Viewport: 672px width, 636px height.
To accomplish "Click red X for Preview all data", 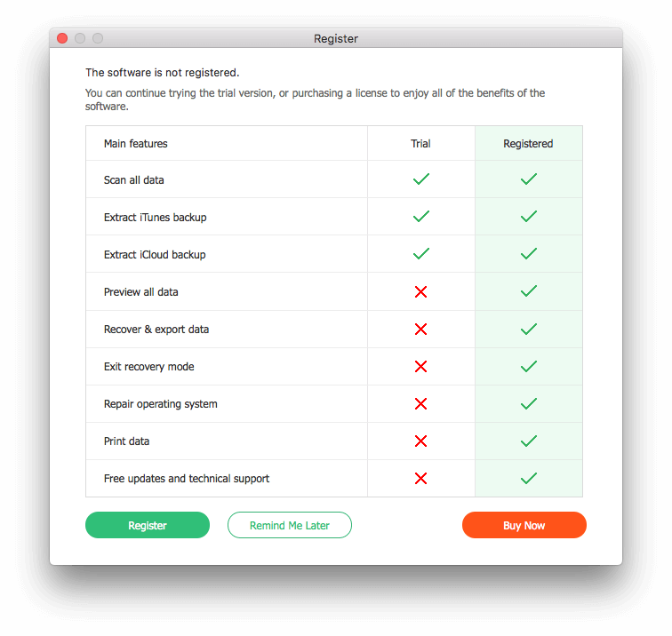I will [420, 291].
